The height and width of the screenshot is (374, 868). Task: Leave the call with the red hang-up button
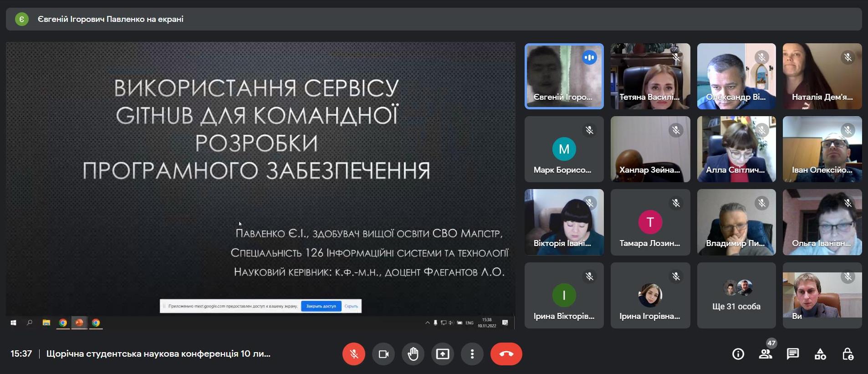tap(506, 354)
